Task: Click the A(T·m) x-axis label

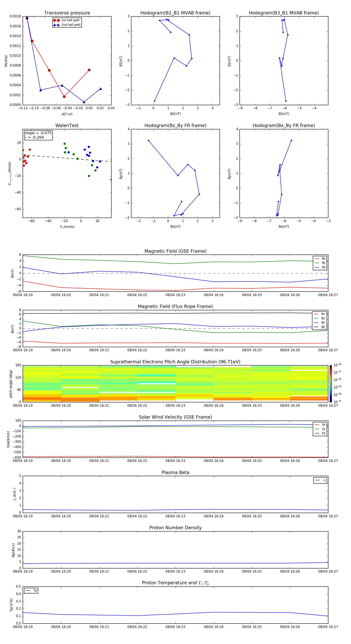Action: pos(67,114)
